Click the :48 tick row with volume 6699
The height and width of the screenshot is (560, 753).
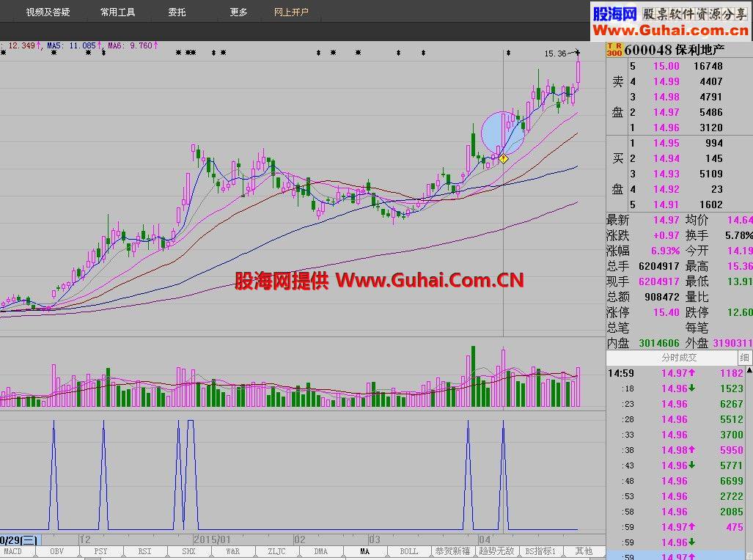point(676,481)
